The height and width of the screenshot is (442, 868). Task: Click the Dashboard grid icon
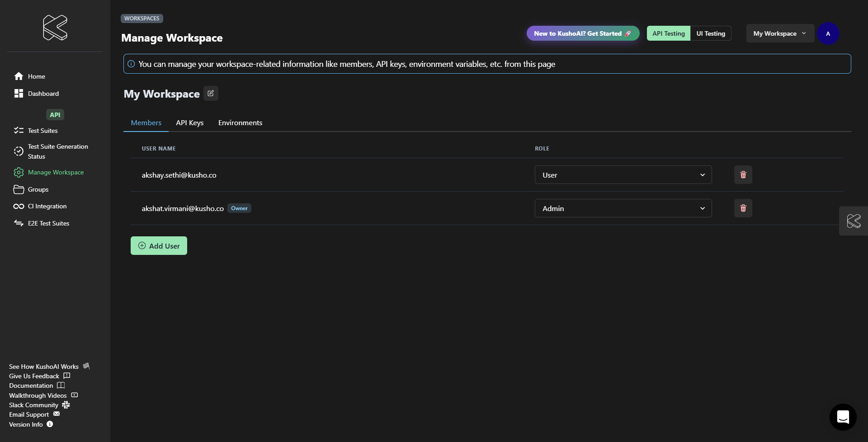click(19, 94)
